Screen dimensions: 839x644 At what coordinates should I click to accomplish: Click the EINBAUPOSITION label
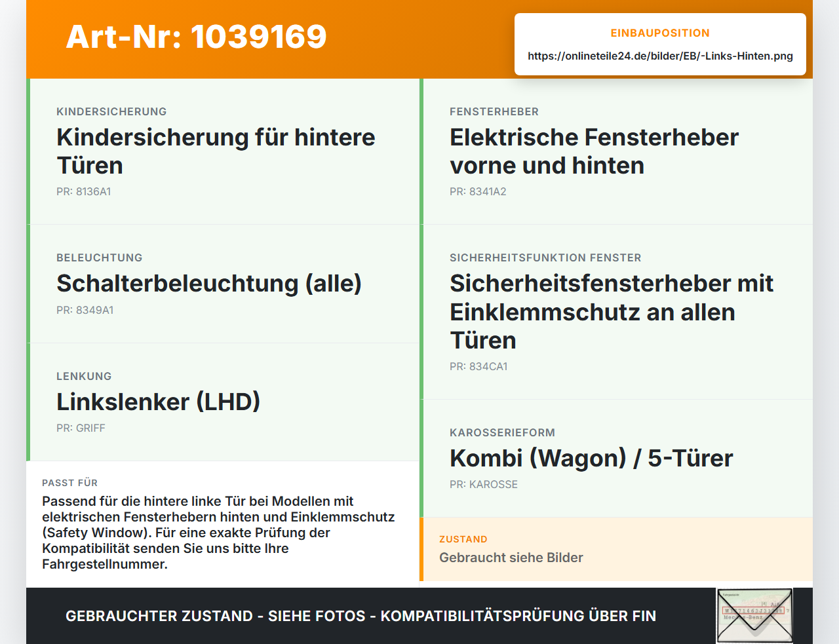[x=660, y=33]
